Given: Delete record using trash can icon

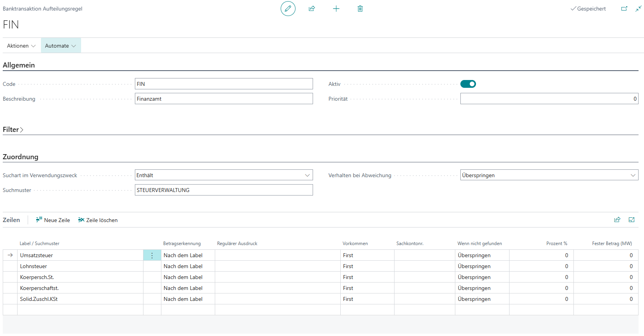Looking at the screenshot, I should click(x=360, y=9).
